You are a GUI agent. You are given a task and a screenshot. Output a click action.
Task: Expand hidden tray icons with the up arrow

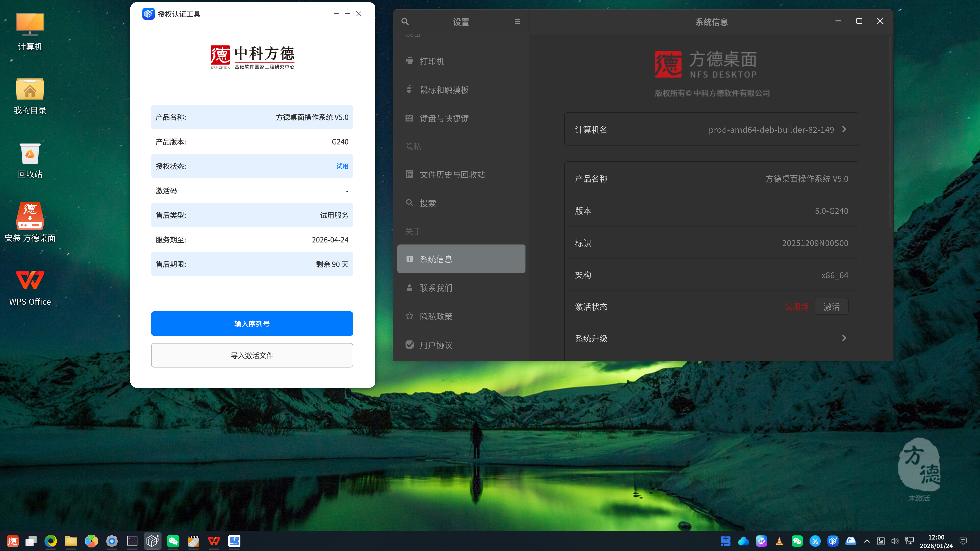[x=867, y=541]
